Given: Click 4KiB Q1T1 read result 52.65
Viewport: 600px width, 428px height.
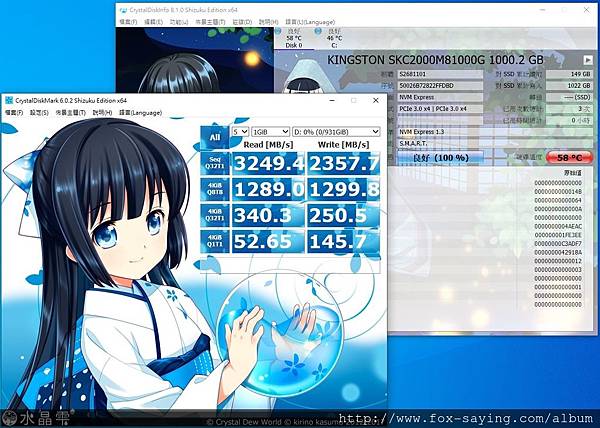Looking at the screenshot, I should [268, 241].
